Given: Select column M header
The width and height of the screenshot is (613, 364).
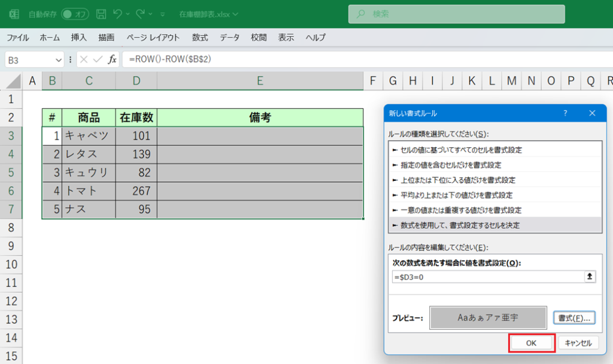Looking at the screenshot, I should (x=511, y=81).
